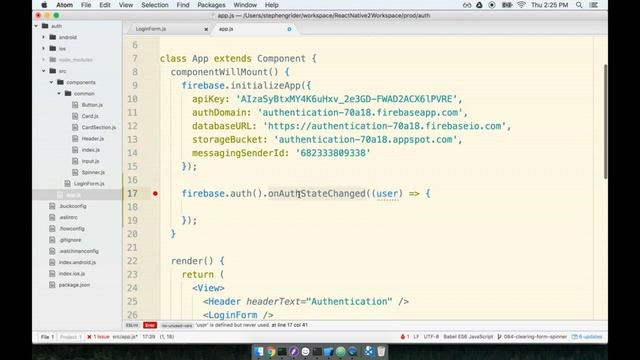Open Spotlight search icon

579,5
